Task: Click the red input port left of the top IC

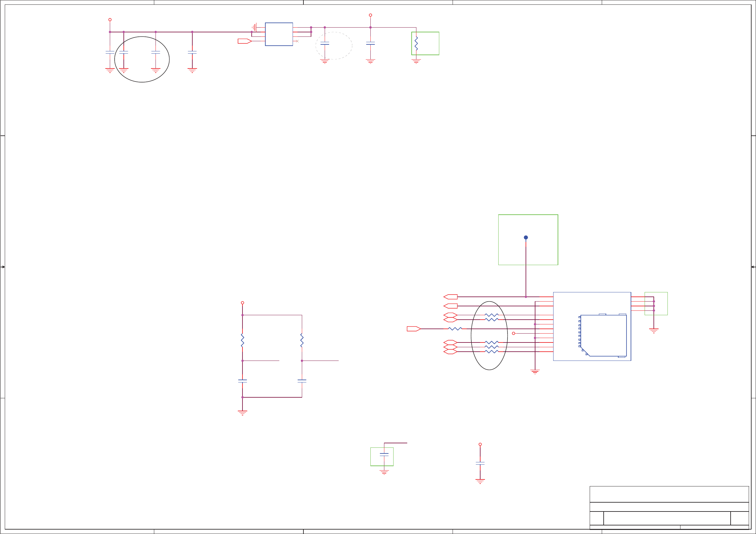Action: [x=244, y=41]
